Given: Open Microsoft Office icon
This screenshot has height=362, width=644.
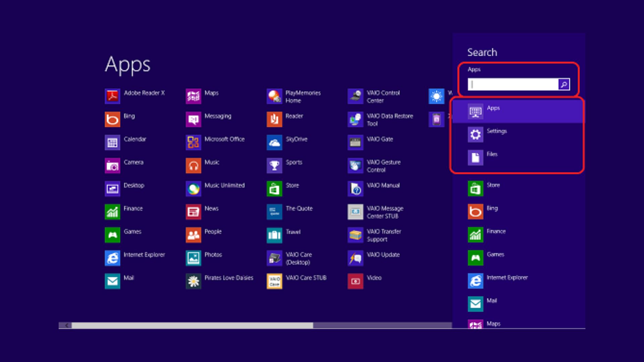Looking at the screenshot, I should coord(194,142).
